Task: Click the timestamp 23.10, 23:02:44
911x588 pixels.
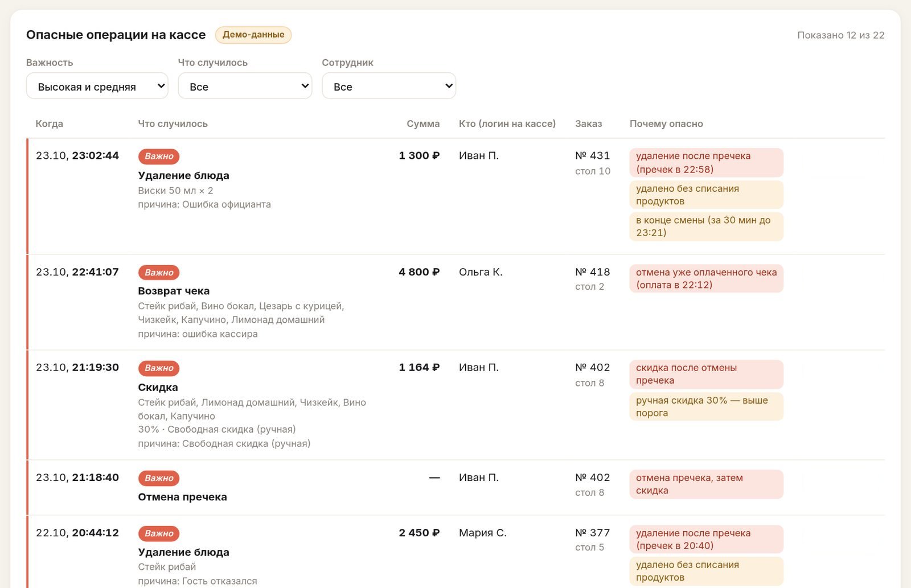Action: (x=77, y=155)
